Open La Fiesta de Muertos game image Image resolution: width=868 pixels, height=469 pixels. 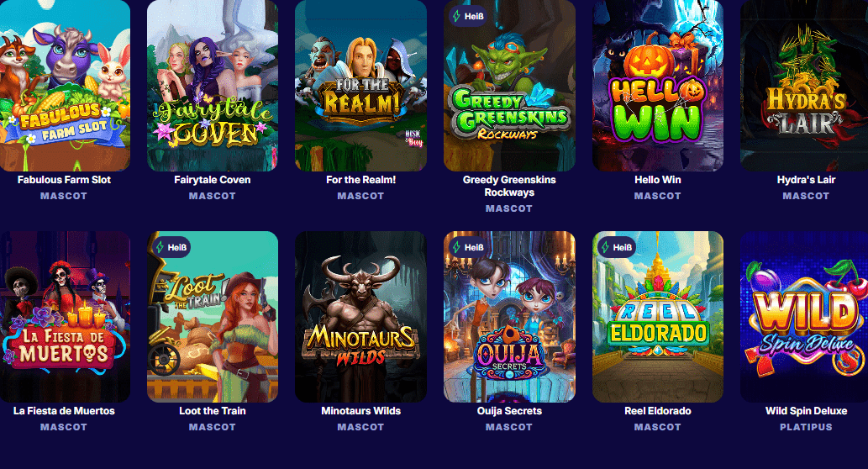point(64,317)
